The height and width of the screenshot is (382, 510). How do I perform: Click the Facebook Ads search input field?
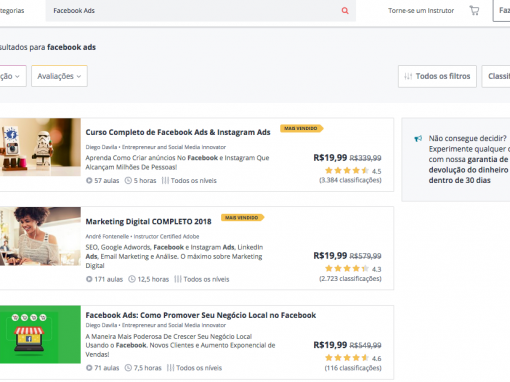[x=201, y=11]
